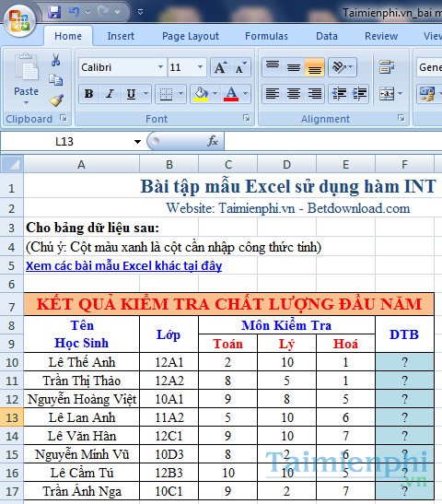Wrap text in the cell
Screen dimensions: 442x504
pos(387,67)
